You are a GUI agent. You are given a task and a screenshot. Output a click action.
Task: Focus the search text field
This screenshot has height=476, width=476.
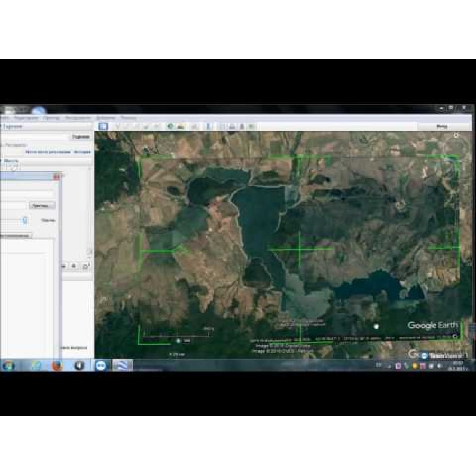click(x=34, y=137)
